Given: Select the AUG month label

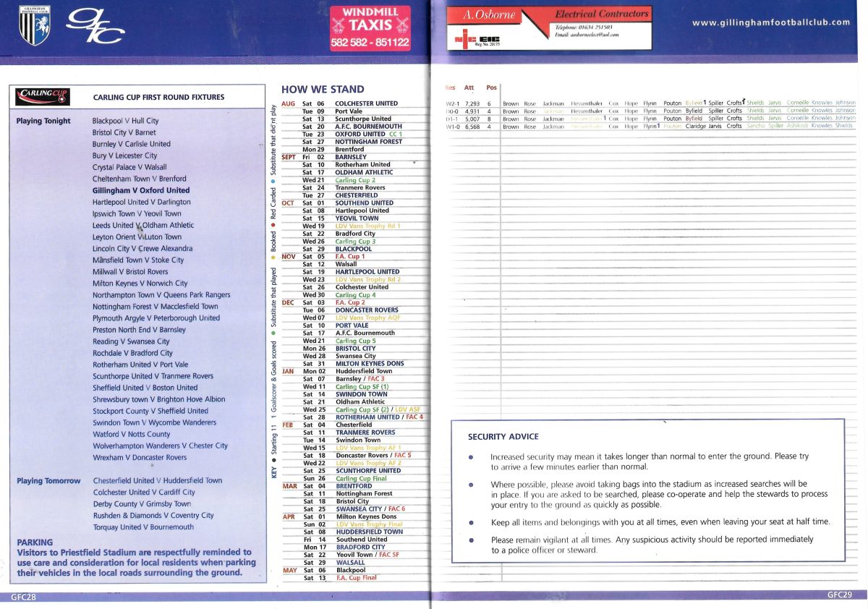Looking at the screenshot, I should (x=289, y=103).
